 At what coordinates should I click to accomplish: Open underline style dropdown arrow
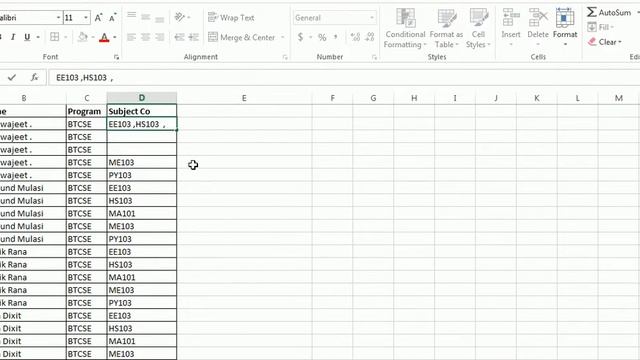pyautogui.click(x=38, y=37)
